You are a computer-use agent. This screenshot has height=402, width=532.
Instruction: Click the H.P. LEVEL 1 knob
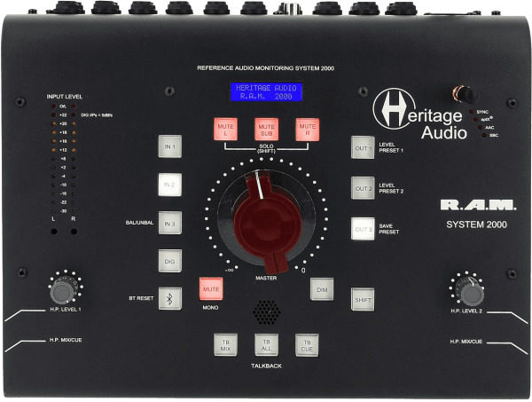(x=61, y=291)
